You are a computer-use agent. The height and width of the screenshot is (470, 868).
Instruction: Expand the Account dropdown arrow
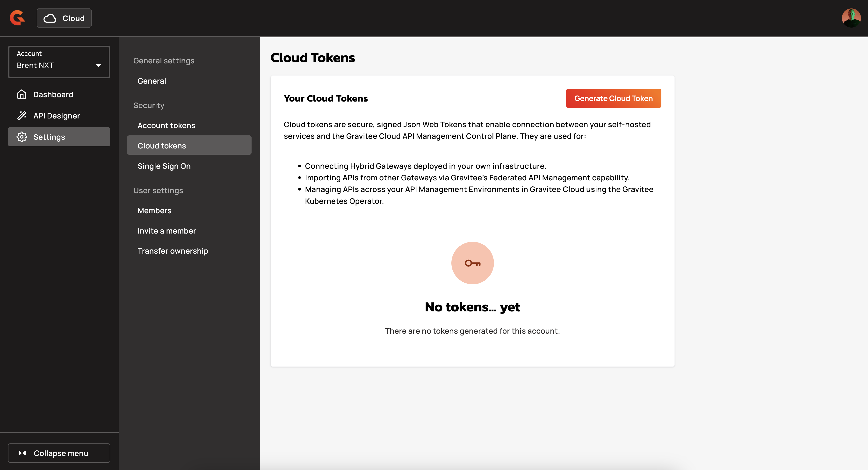(x=98, y=66)
